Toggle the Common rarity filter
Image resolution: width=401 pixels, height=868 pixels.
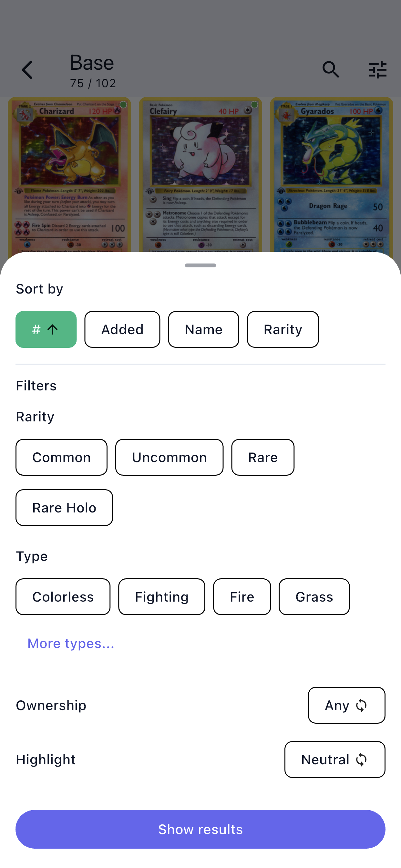61,457
